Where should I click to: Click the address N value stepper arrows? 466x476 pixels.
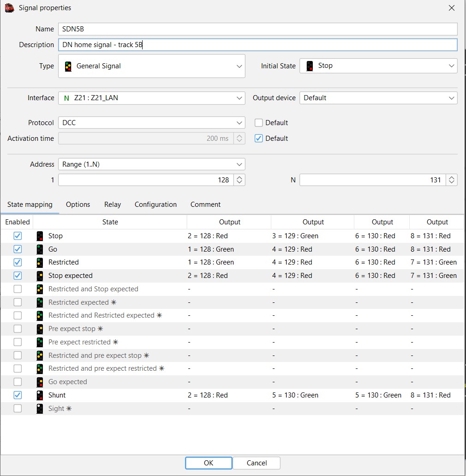[x=452, y=180]
